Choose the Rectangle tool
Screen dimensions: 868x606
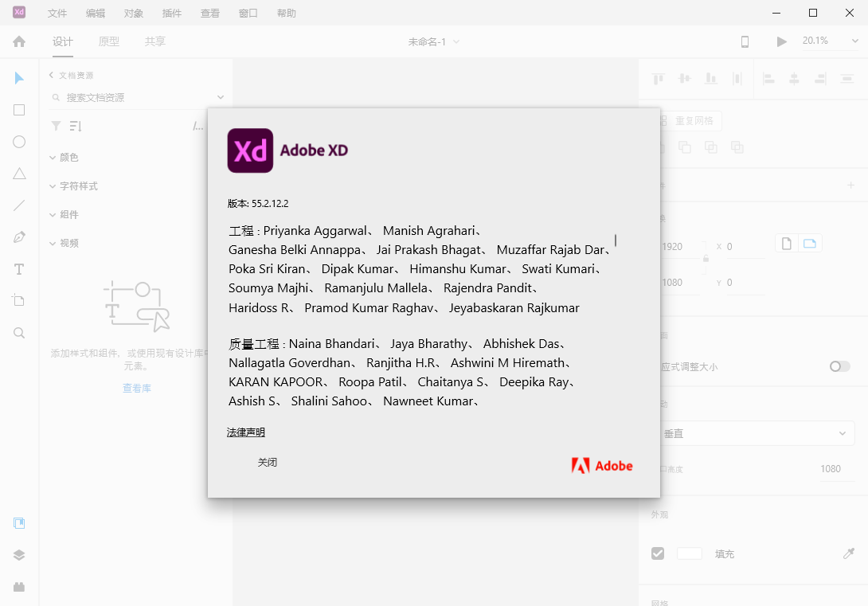point(19,110)
